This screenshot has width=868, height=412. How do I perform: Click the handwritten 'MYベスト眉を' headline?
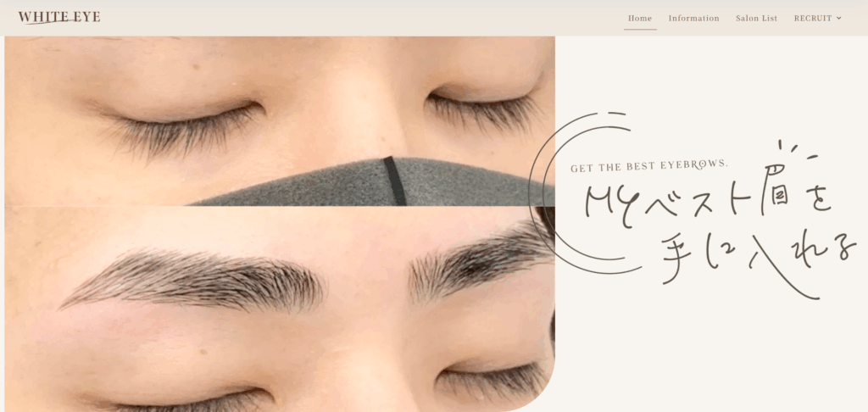(704, 201)
